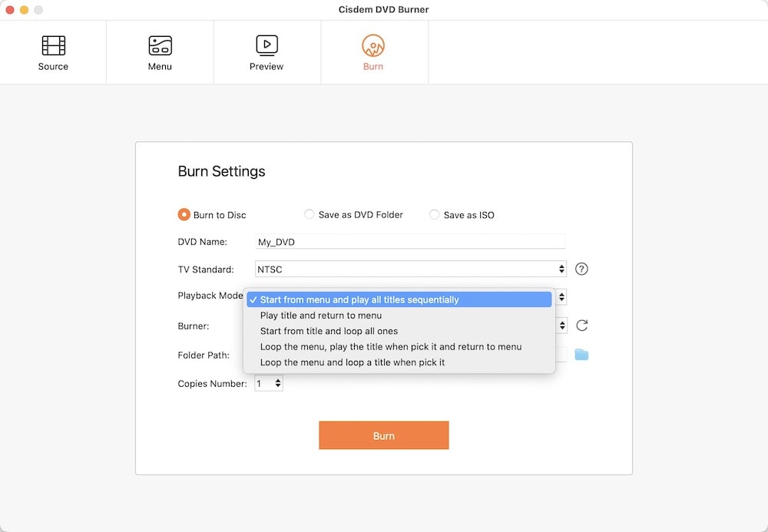Click the DVD Name text field
This screenshot has height=532, width=768.
pyautogui.click(x=410, y=242)
